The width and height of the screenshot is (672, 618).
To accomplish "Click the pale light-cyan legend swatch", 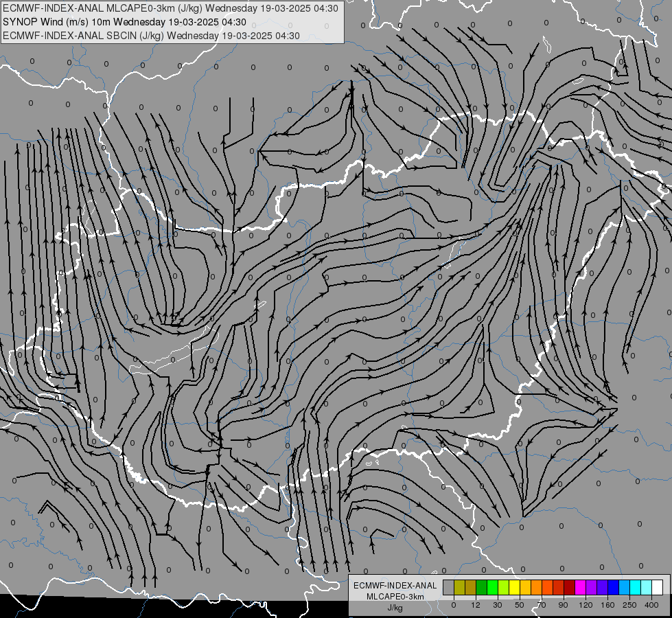I will click(647, 587).
